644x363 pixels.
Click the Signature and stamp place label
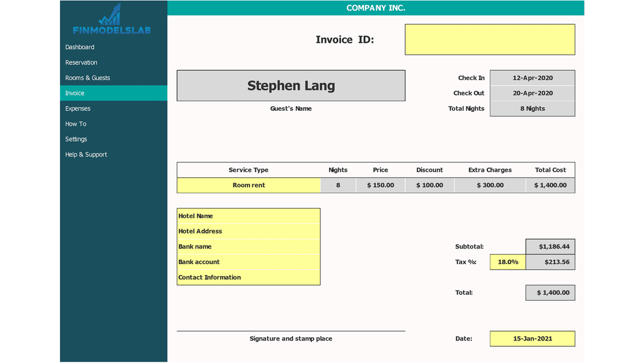[291, 339]
